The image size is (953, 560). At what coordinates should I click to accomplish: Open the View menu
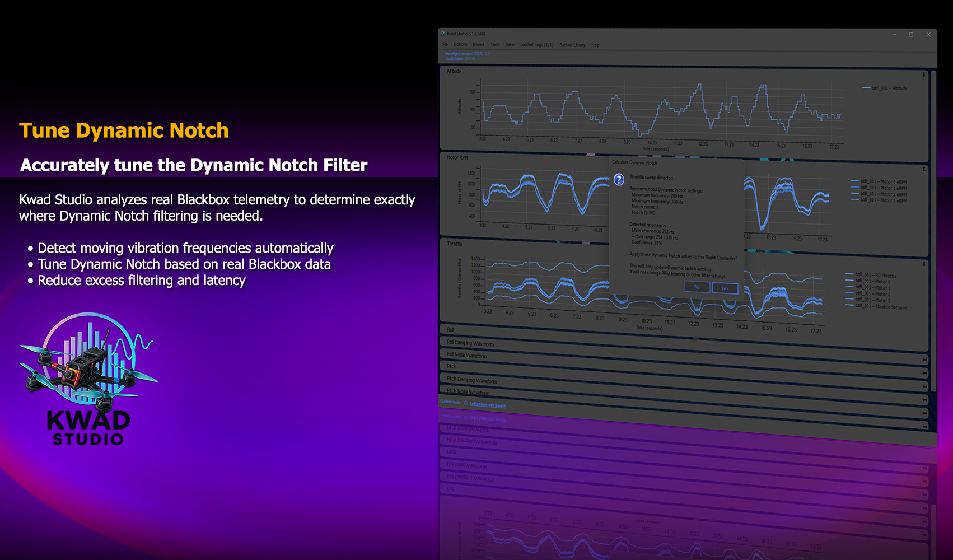[x=510, y=44]
